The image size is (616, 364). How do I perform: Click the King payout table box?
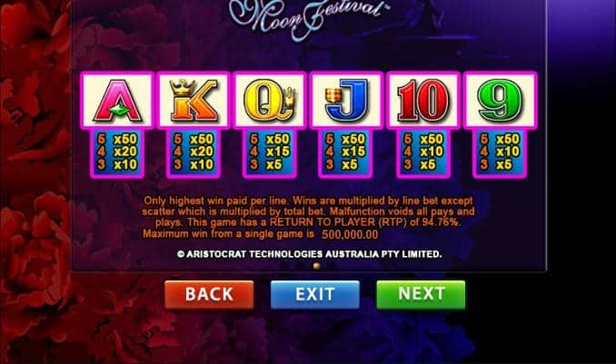tap(194, 152)
